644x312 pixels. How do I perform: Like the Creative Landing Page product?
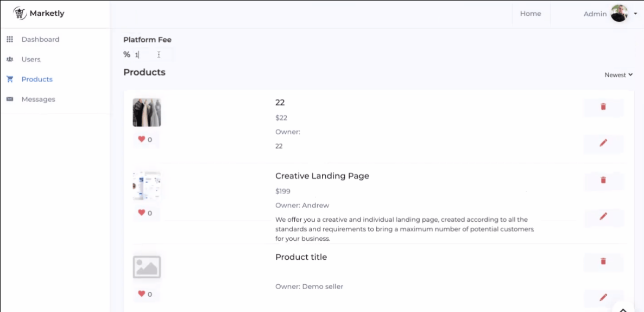point(142,213)
